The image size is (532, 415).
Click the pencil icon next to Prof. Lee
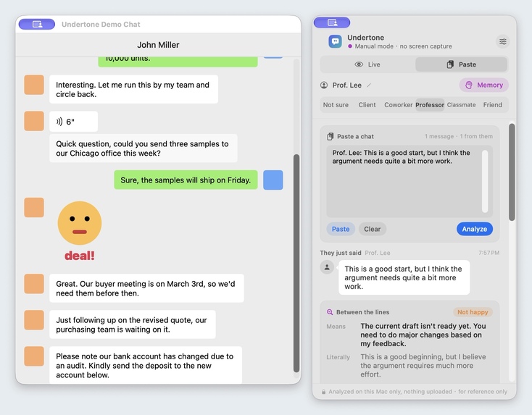[369, 85]
